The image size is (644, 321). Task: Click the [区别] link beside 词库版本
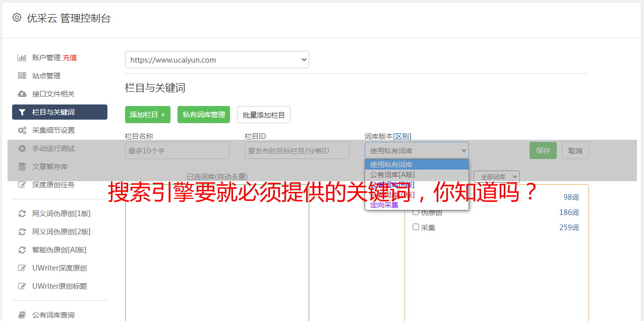pos(402,136)
